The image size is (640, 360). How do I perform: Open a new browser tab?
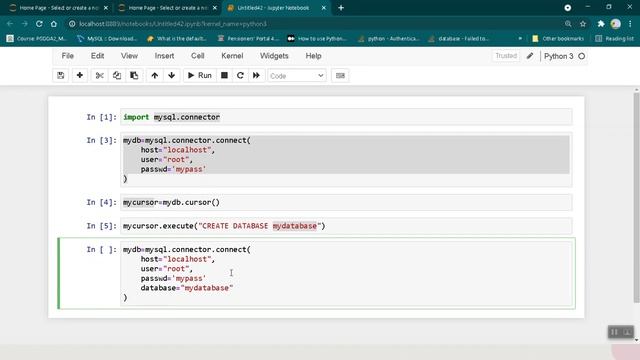[x=341, y=8]
